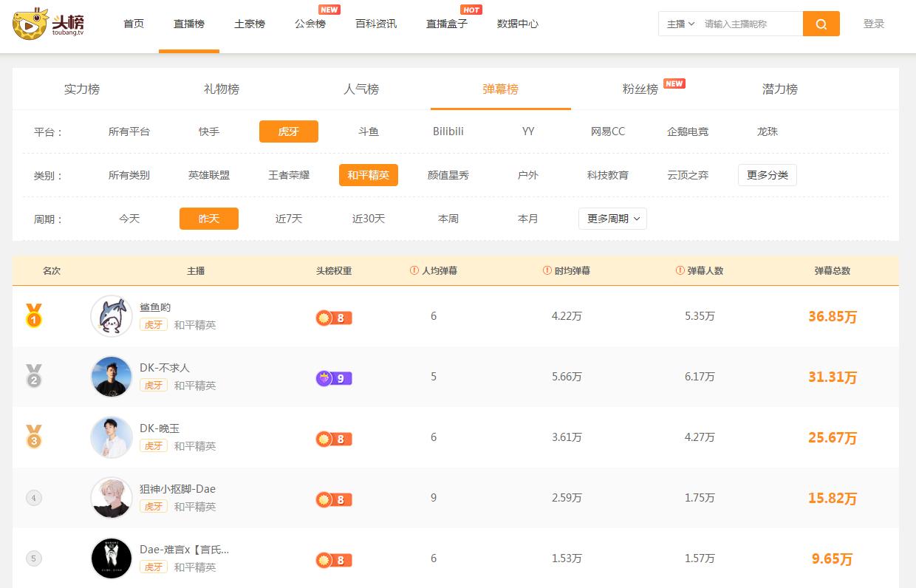Open 狙神小抠脚-Dae's avatar
This screenshot has width=916, height=588.
[x=112, y=498]
